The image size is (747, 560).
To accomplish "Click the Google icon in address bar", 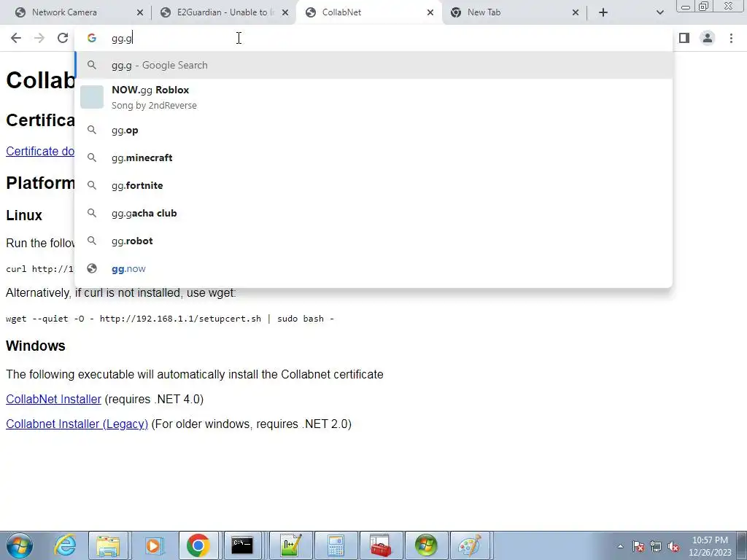I will (x=92, y=38).
